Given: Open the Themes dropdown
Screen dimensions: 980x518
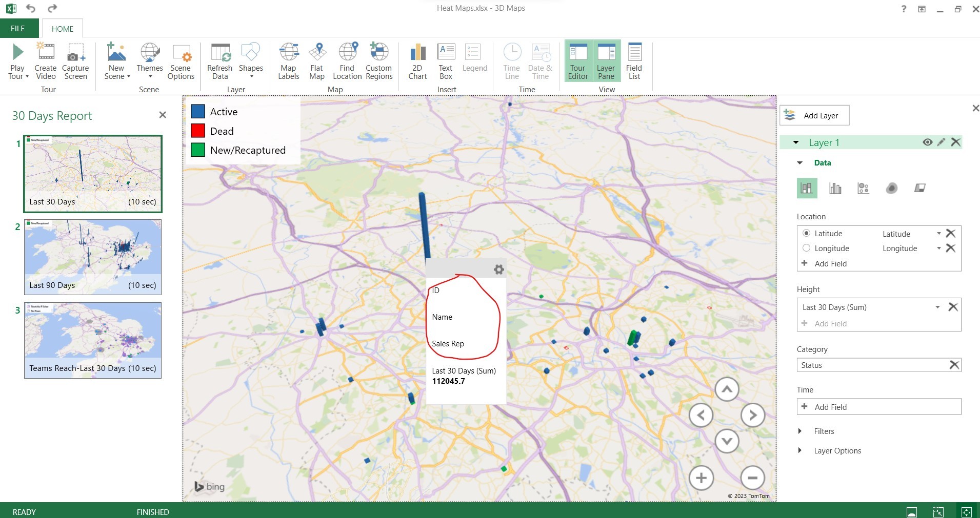Looking at the screenshot, I should coord(150,77).
